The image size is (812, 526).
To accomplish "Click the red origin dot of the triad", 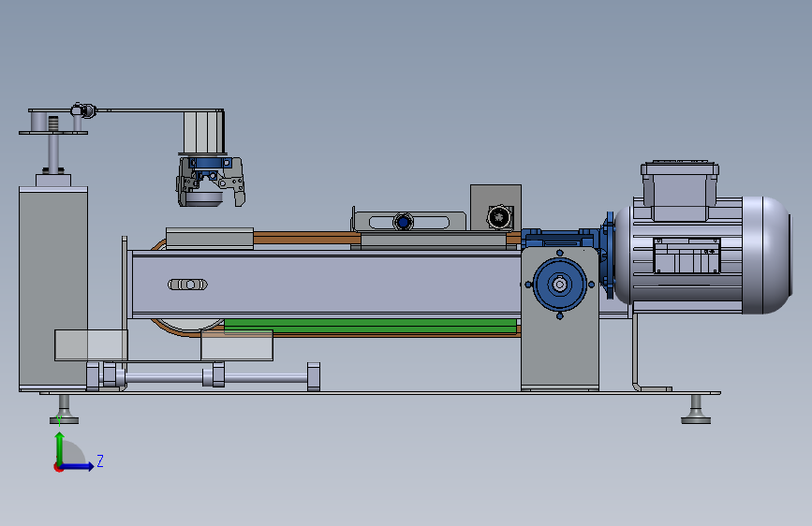I will coord(57,468).
